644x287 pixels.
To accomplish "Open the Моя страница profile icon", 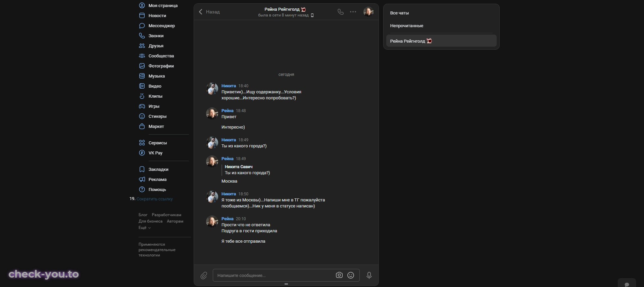I will click(142, 5).
